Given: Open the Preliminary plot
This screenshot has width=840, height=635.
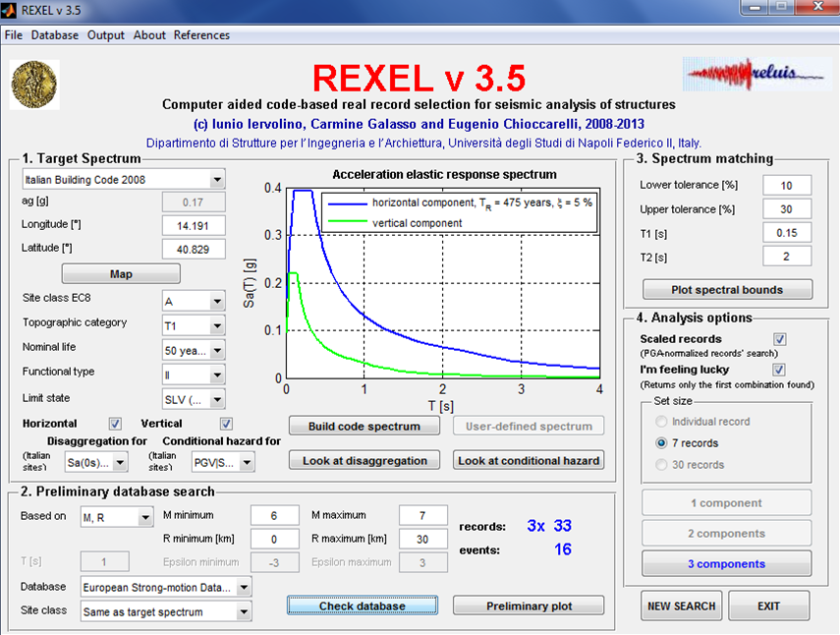Looking at the screenshot, I should (x=529, y=606).
